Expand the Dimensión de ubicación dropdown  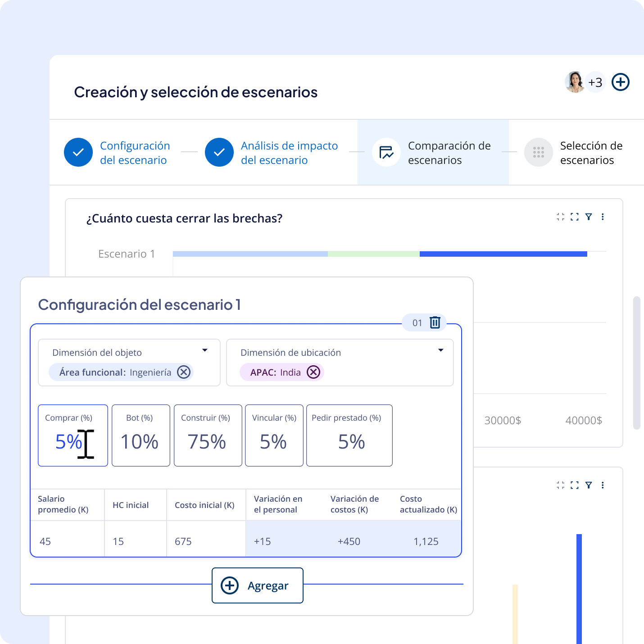point(440,350)
